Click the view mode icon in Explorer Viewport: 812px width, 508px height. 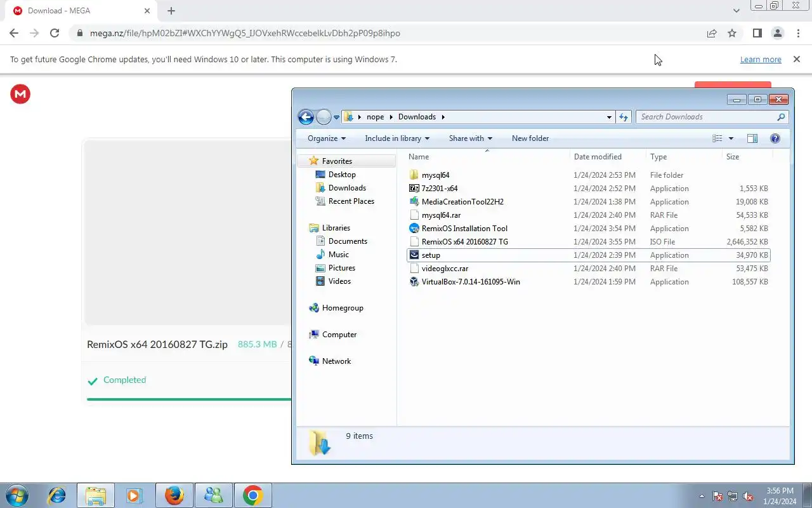point(717,138)
